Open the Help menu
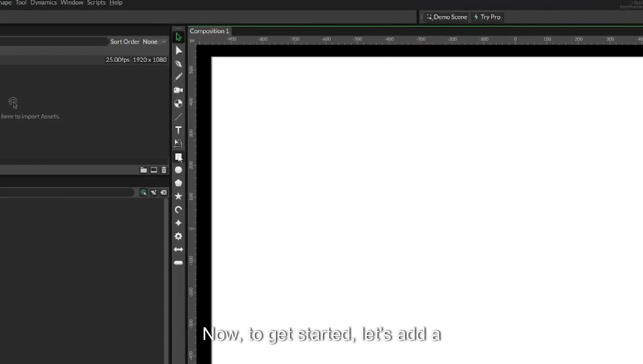The height and width of the screenshot is (364, 643). pyautogui.click(x=116, y=3)
